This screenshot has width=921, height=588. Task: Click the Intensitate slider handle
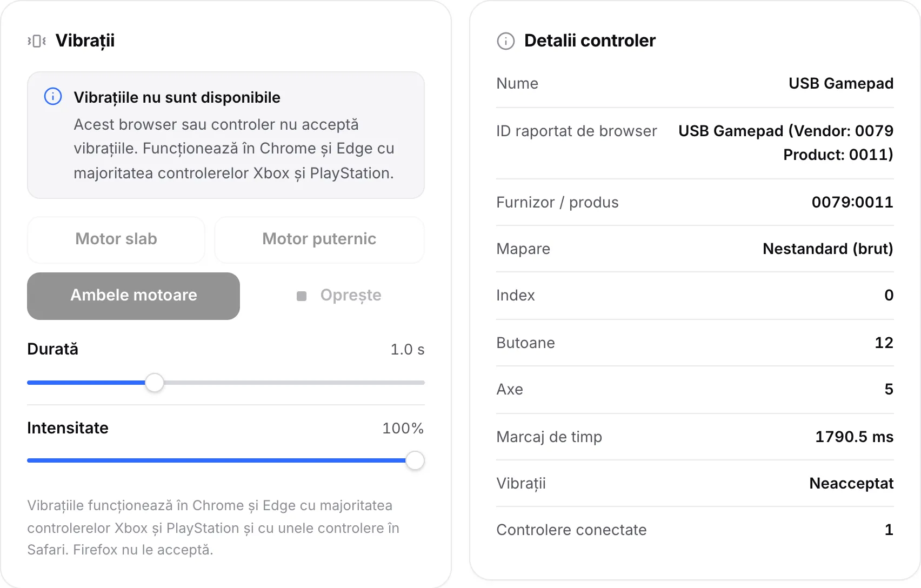[415, 460]
